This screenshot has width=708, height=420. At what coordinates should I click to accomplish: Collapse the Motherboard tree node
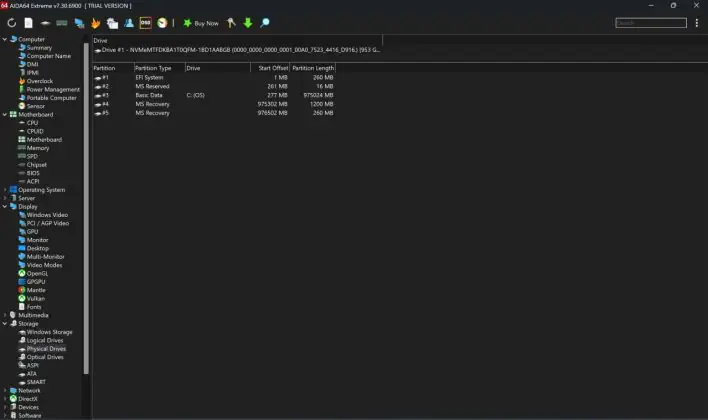pyautogui.click(x=5, y=114)
